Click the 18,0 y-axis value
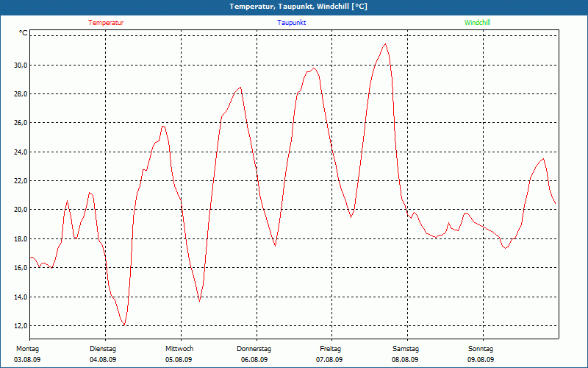 coord(21,238)
